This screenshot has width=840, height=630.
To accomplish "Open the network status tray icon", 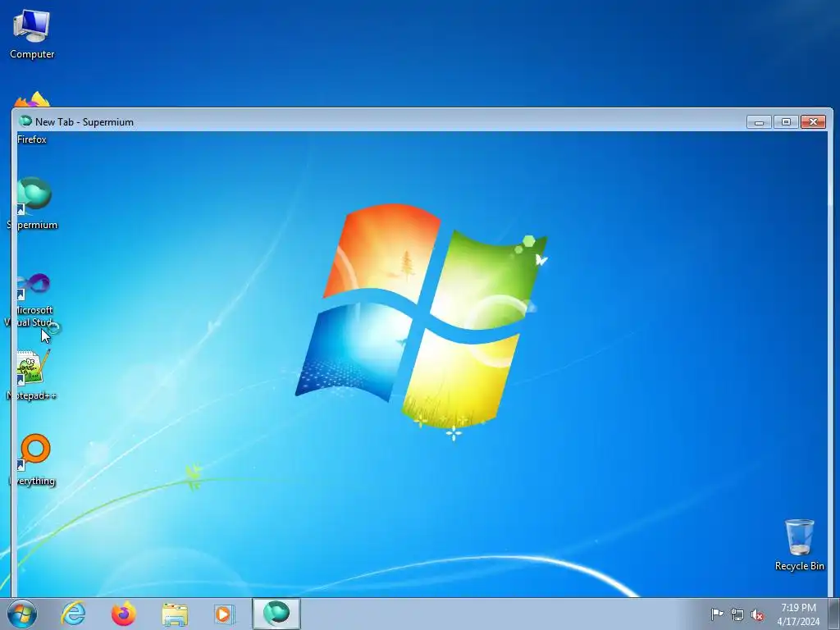I will coord(737,614).
